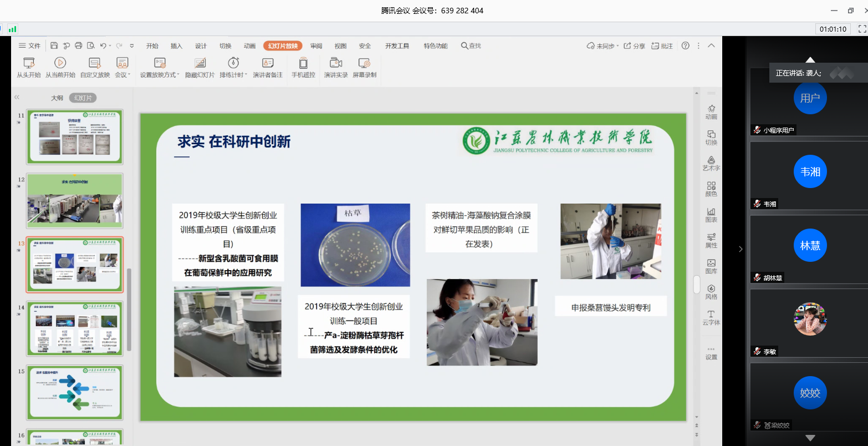Select slide 14 thumbnail
The image size is (868, 446).
click(74, 328)
